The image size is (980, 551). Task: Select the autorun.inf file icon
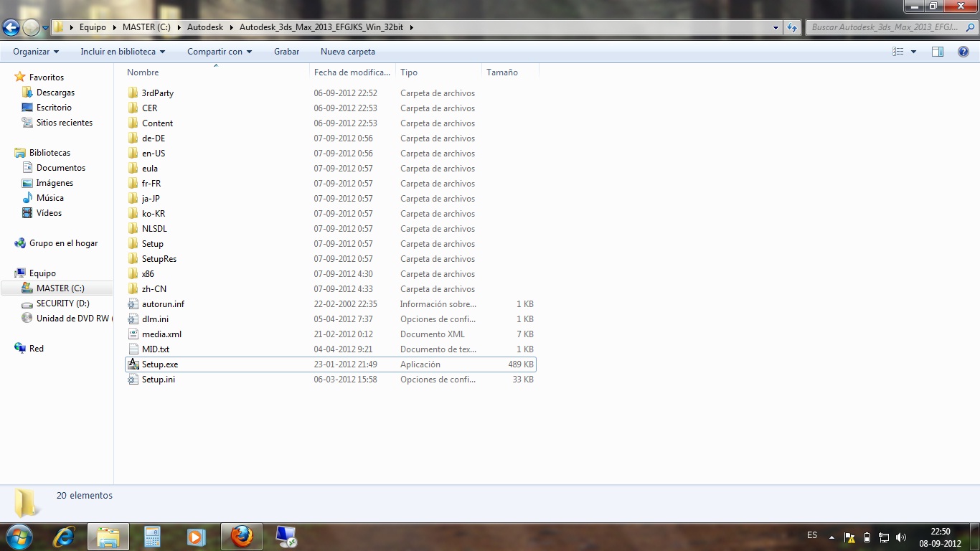[x=133, y=304]
